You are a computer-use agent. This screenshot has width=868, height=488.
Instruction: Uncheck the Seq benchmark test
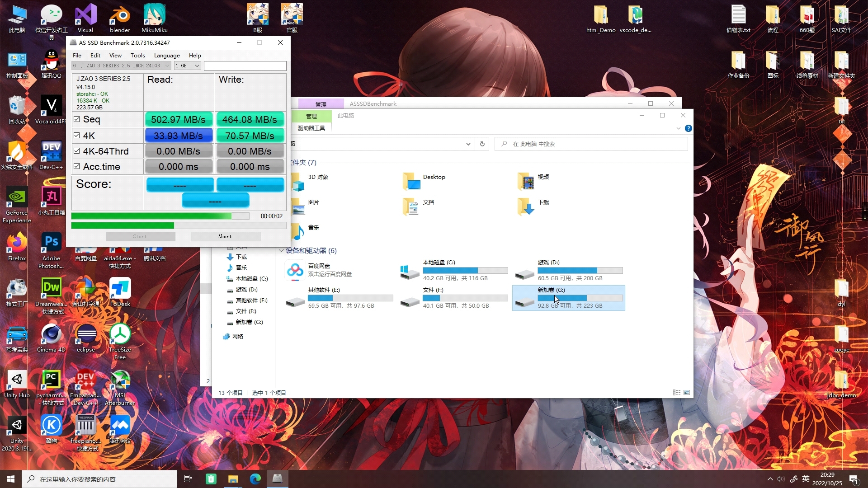click(77, 119)
